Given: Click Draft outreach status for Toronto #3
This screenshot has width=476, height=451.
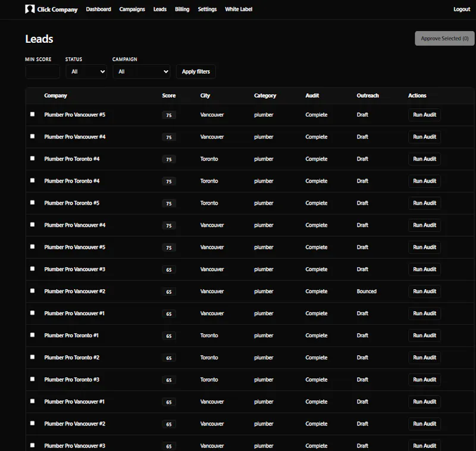Looking at the screenshot, I should click(362, 380).
